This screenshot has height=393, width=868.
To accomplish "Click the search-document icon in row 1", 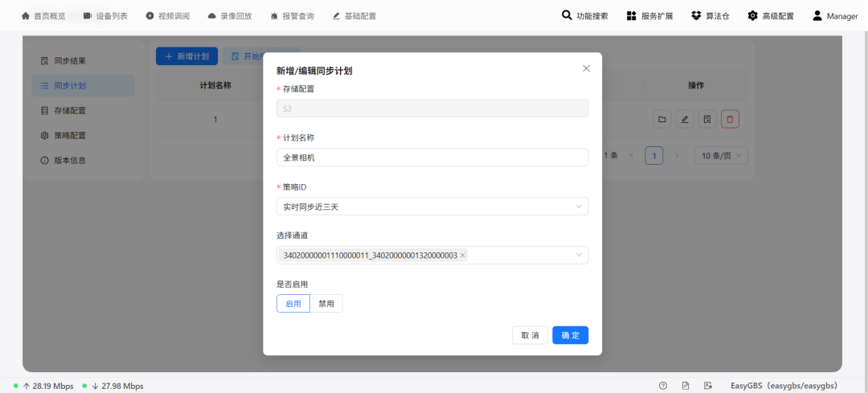I will click(x=707, y=119).
